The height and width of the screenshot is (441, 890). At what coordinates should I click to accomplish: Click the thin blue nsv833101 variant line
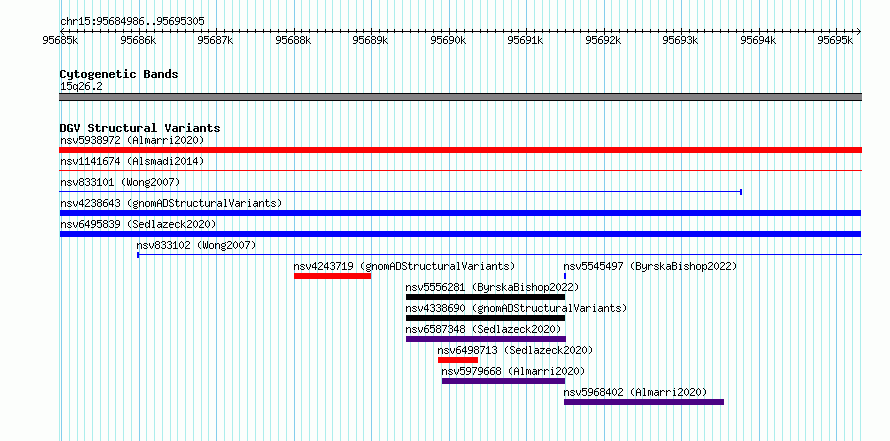[401, 192]
